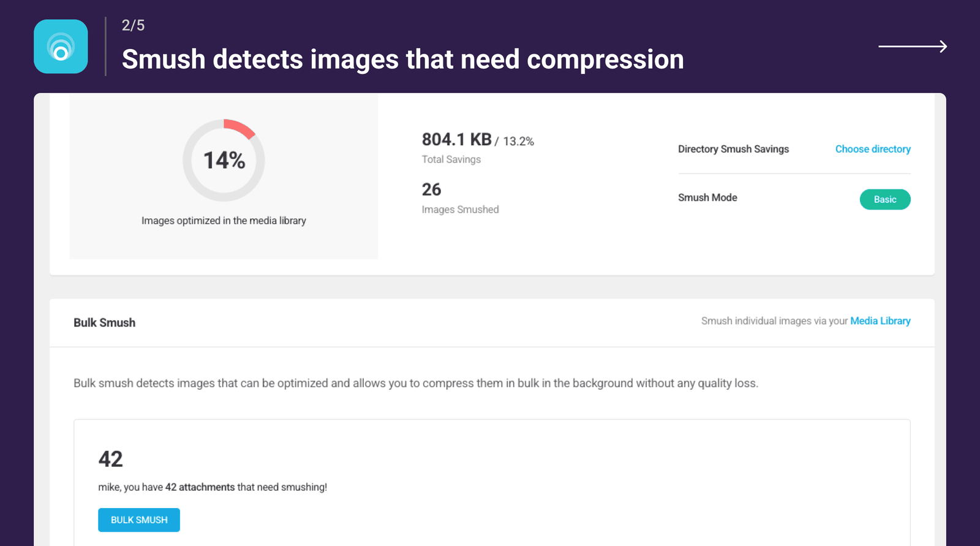Click the Smush Mode label
Viewport: 980px width, 546px height.
[707, 197]
